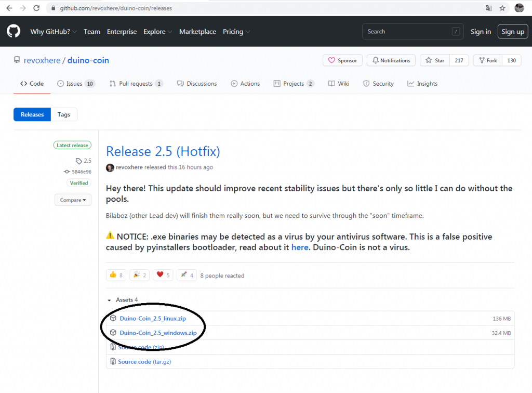Screen dimensions: 532x393
Task: Click the Sign in link
Action: pos(481,32)
